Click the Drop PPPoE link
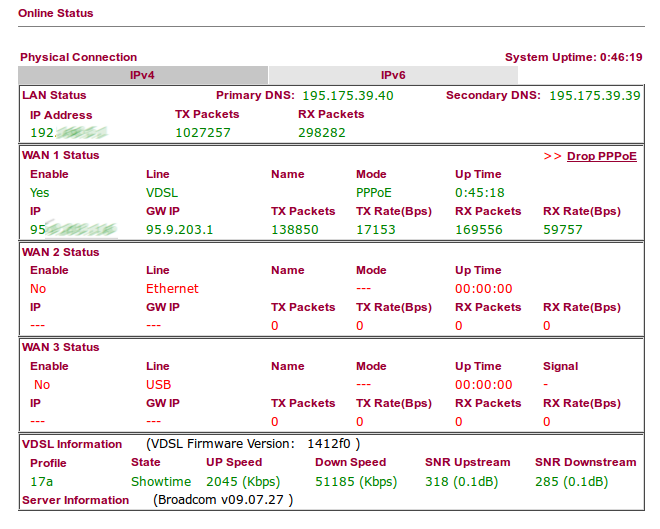 (x=601, y=156)
